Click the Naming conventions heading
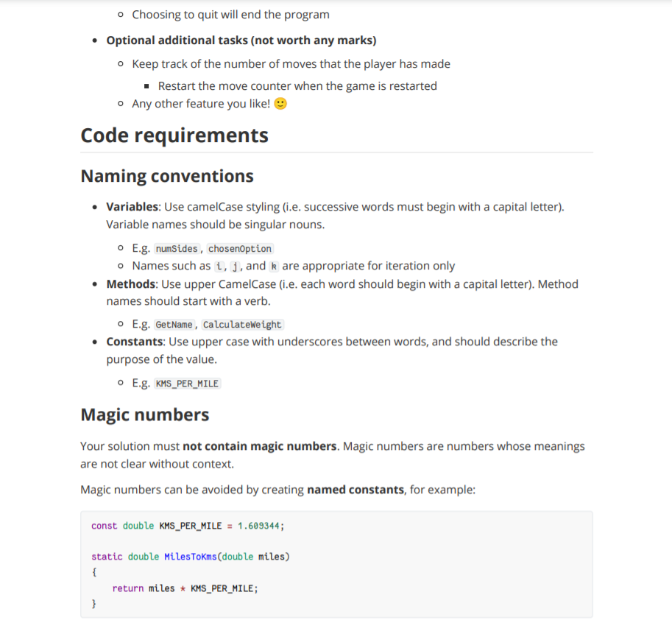 tap(167, 176)
